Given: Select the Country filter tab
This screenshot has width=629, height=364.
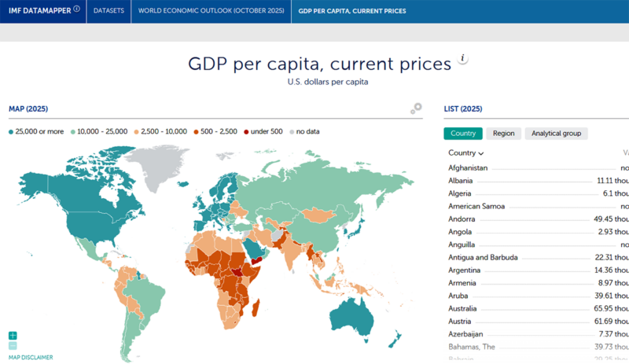Looking at the screenshot, I should (463, 134).
